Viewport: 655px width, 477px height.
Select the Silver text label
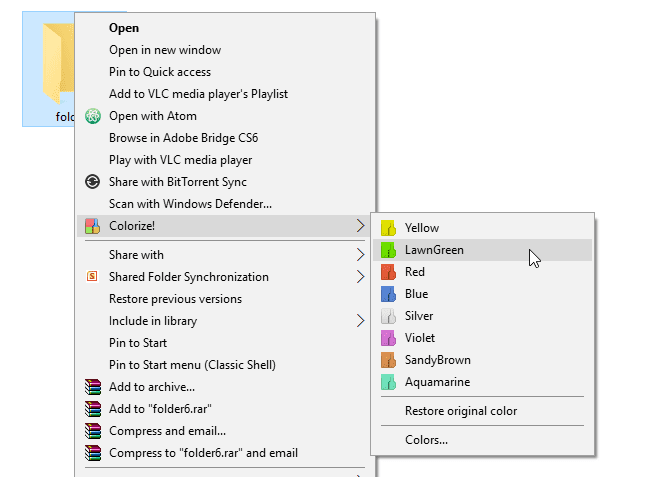click(419, 316)
